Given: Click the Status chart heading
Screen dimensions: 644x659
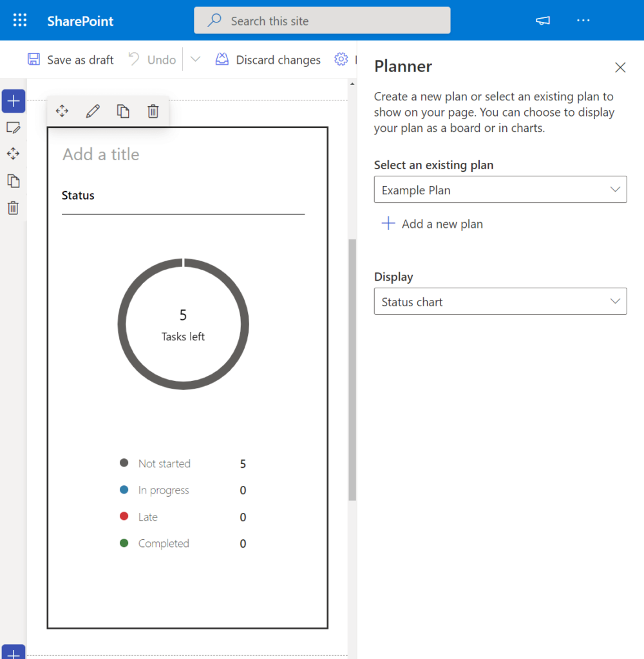Looking at the screenshot, I should coord(78,196).
